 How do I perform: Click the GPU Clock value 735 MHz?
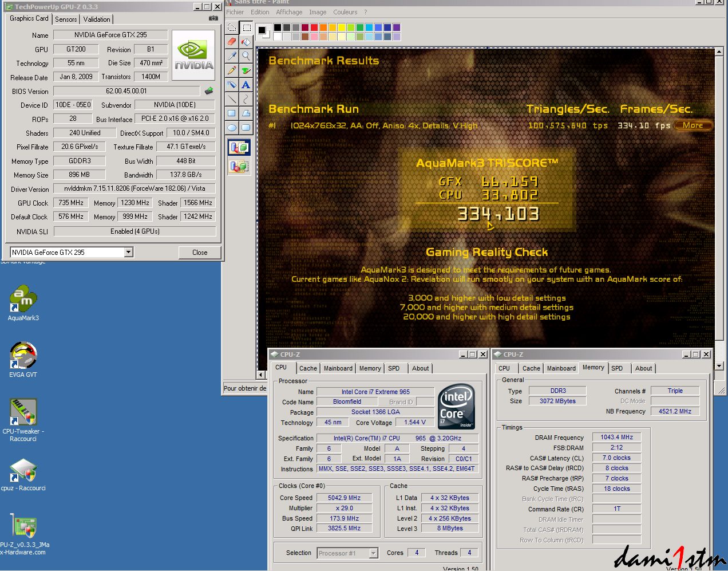coord(71,203)
